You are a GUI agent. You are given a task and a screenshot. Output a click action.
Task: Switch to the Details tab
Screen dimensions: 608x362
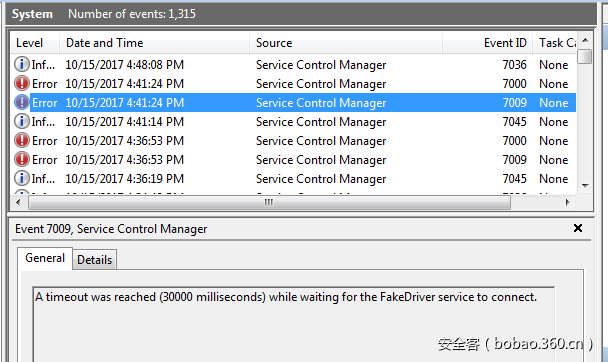click(x=95, y=259)
